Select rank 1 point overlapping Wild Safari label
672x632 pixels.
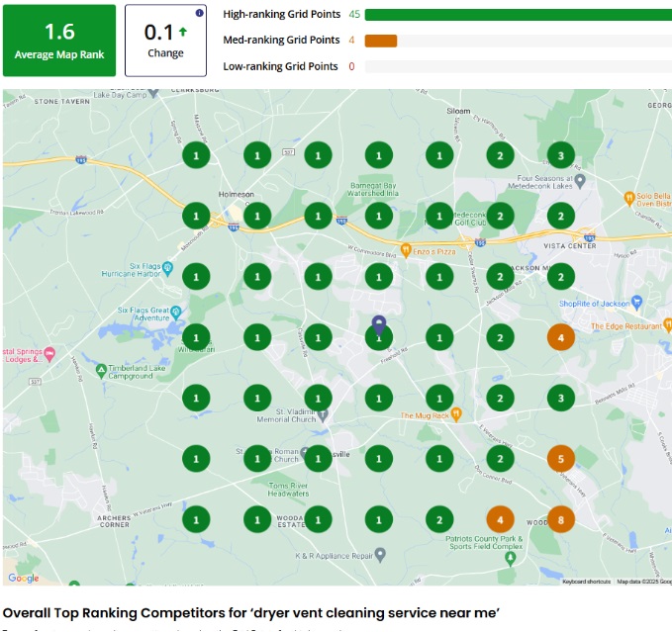point(196,337)
